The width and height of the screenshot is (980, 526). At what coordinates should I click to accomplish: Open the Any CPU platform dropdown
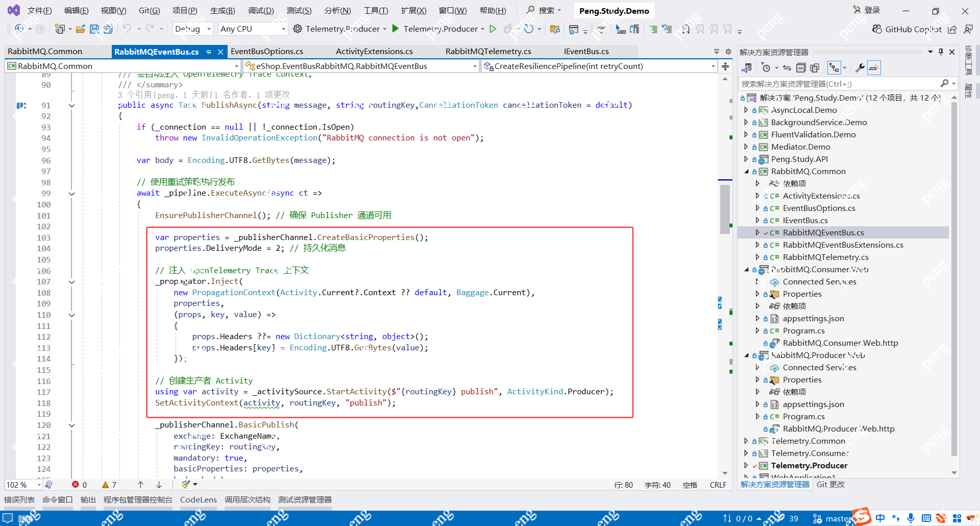pyautogui.click(x=253, y=29)
